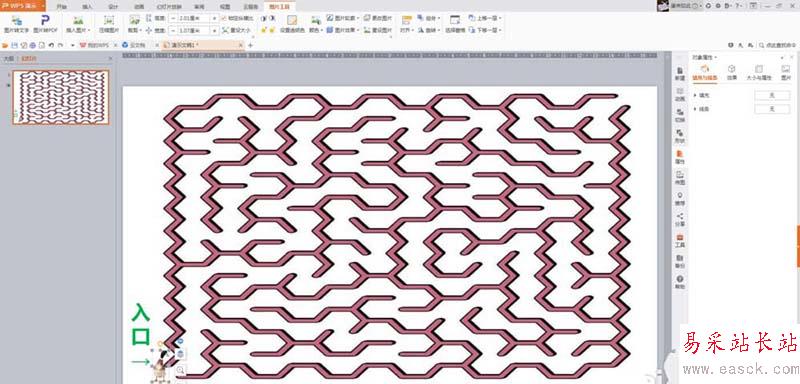The height and width of the screenshot is (384, 800).
Task: Click the 对齐 align icon
Action: pyautogui.click(x=406, y=20)
